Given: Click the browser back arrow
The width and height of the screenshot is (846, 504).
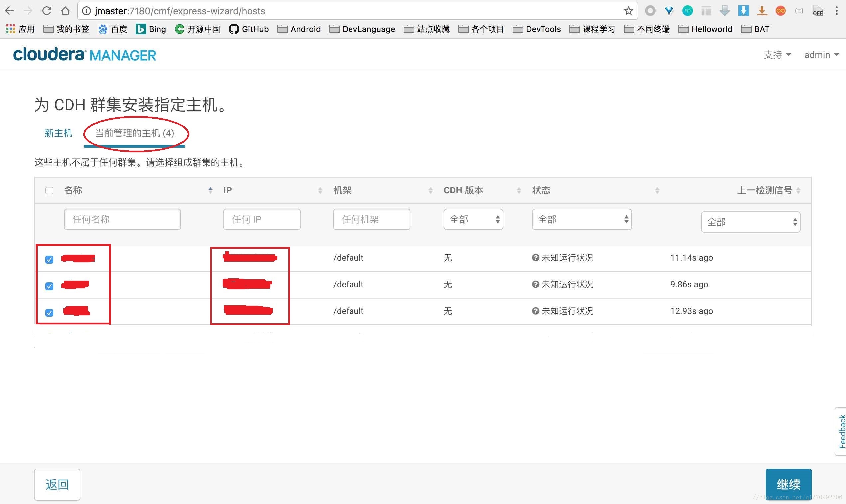Looking at the screenshot, I should click(10, 11).
